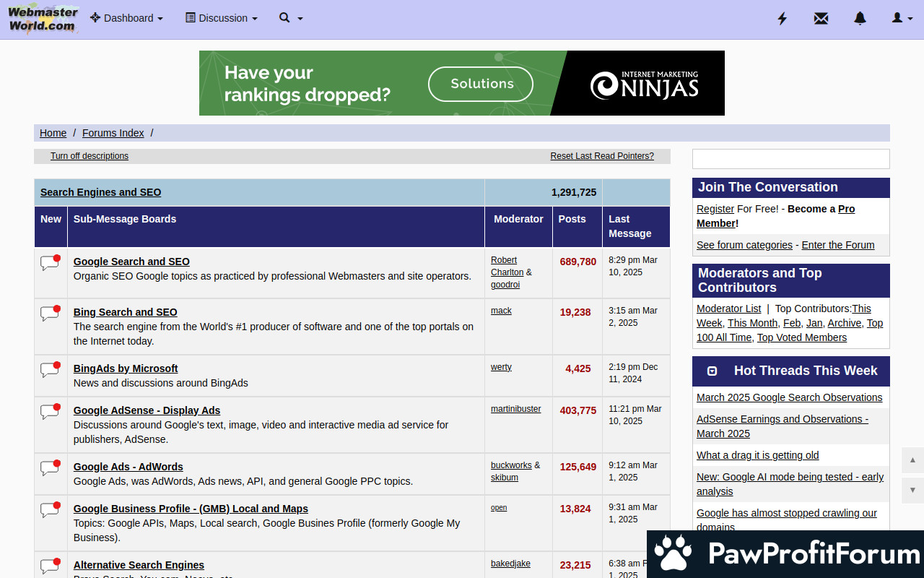924x578 pixels.
Task: Click new-posts icon for Google Search and SEO
Action: 50,263
